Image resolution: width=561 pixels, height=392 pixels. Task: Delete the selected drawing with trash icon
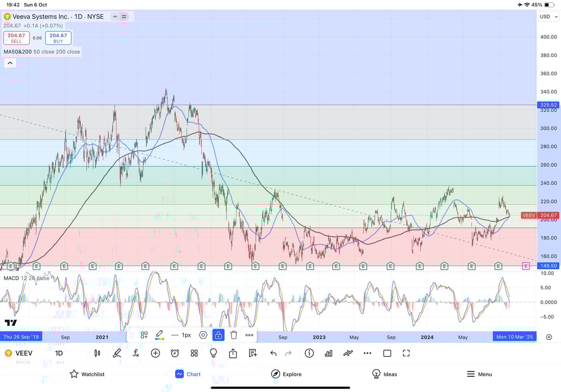pyautogui.click(x=234, y=335)
